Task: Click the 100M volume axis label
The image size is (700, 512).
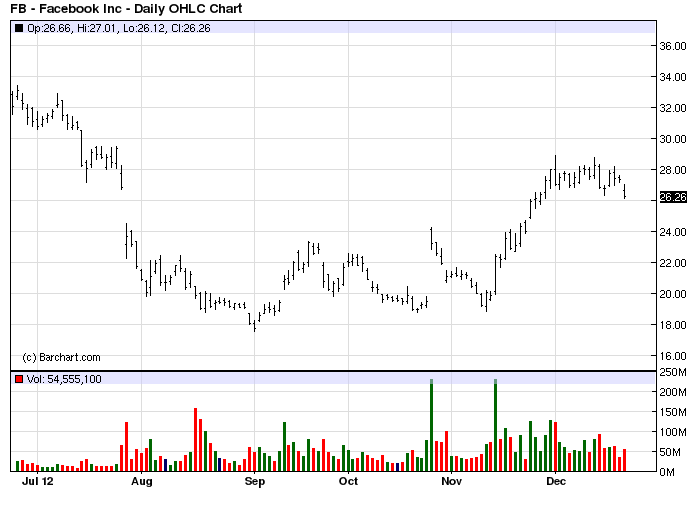Action: tap(673, 432)
